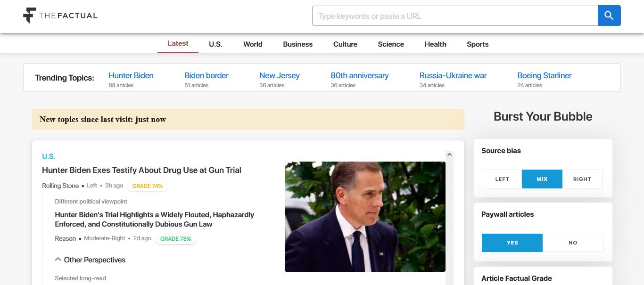Click the Hunter Biden photo
The width and height of the screenshot is (644, 285).
tap(365, 216)
